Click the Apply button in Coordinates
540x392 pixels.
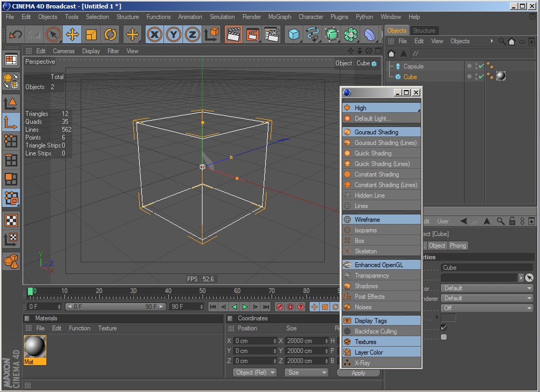(359, 373)
